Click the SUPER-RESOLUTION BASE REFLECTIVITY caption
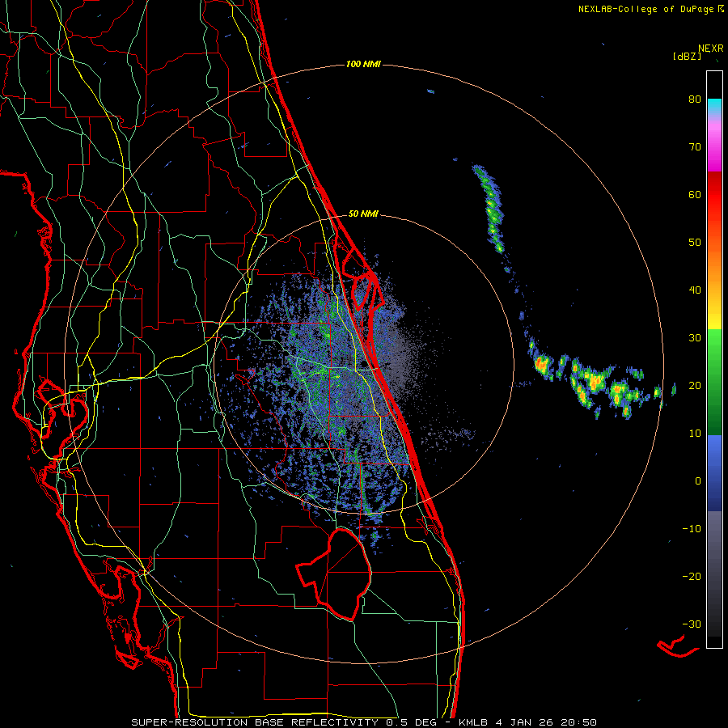The image size is (728, 728). pyautogui.click(x=255, y=722)
